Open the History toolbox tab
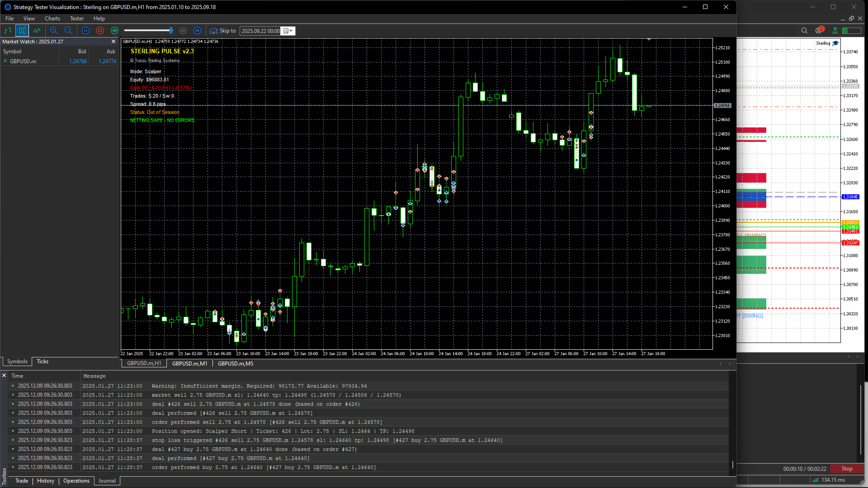The width and height of the screenshot is (868, 488). click(x=45, y=481)
